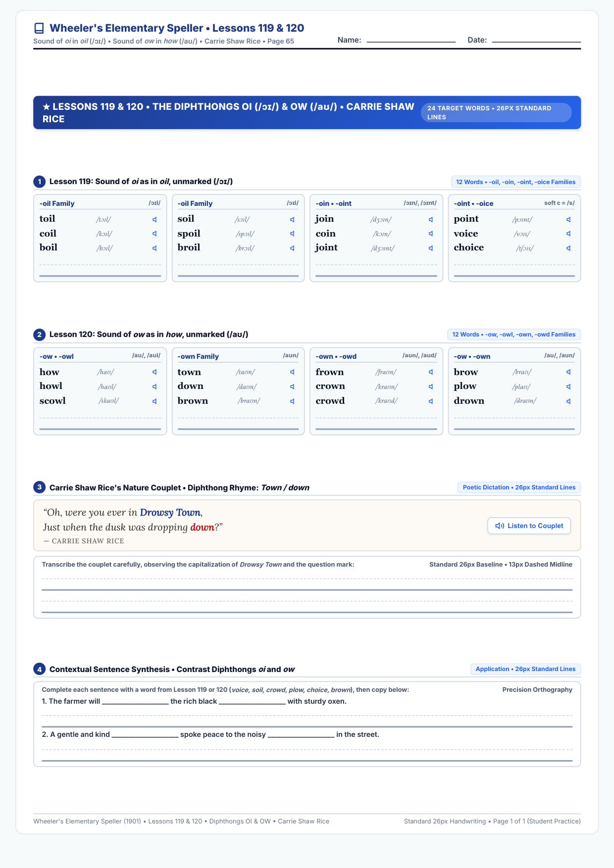Play audio for the word point
Image resolution: width=614 pixels, height=868 pixels.
click(x=568, y=220)
